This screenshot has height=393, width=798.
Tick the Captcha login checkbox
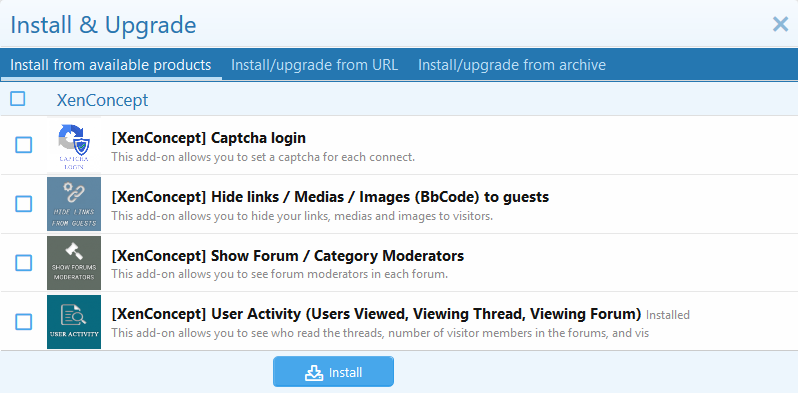coord(23,145)
